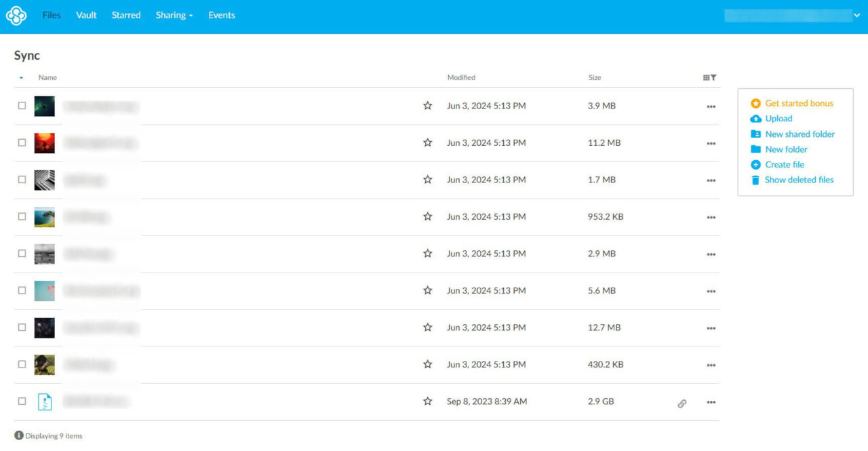The image size is (868, 451).
Task: Open the Events page
Action: pyautogui.click(x=222, y=15)
